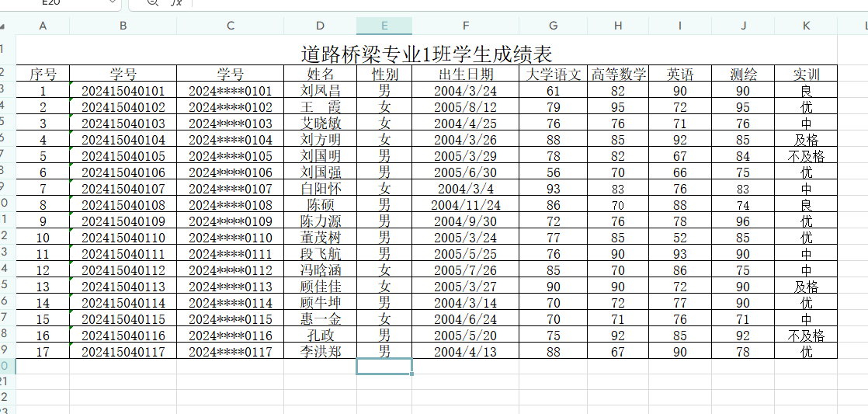The image size is (868, 414).
Task: Select the cell 202415040117
Action: coord(123,351)
